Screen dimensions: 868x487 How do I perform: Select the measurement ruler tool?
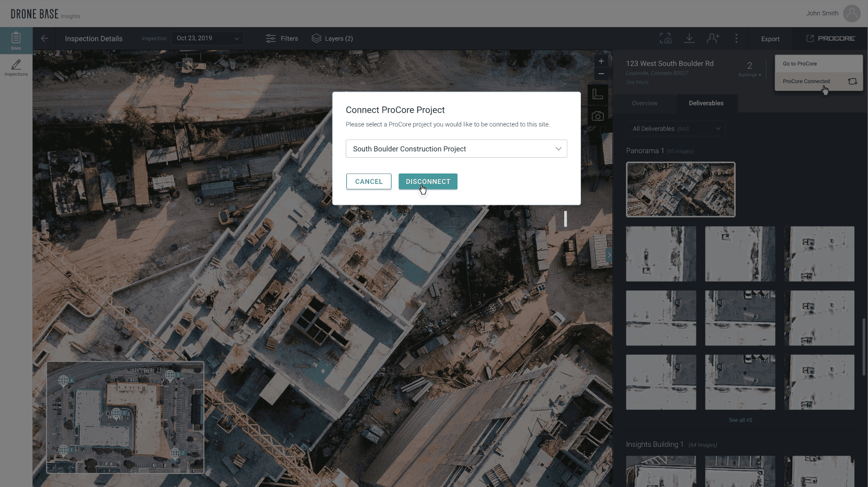[x=598, y=94]
